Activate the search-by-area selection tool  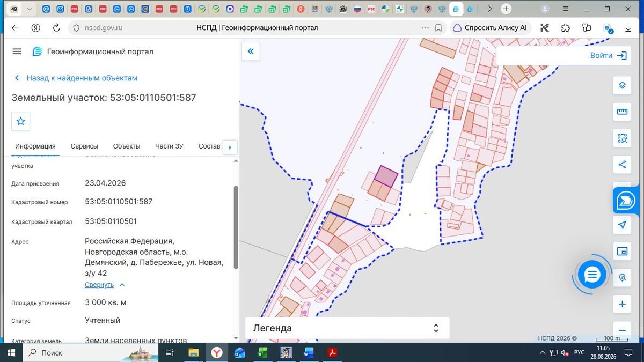623,138
